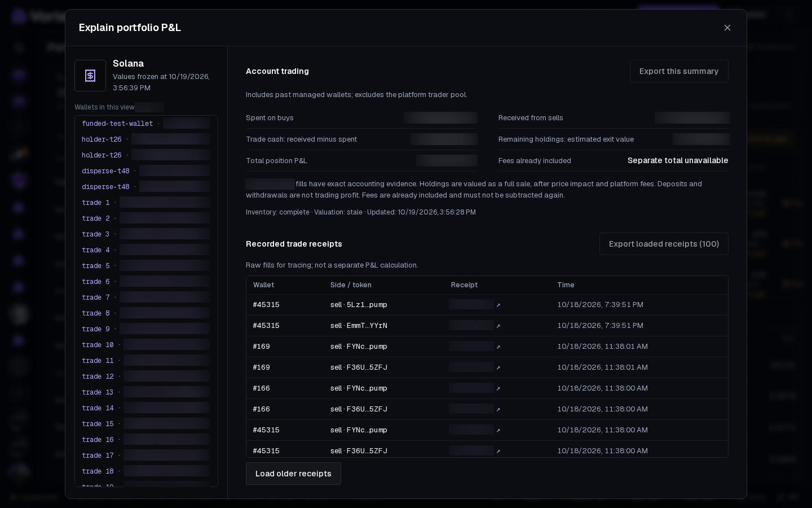Click sell · EmmT...YYrN token cell

[359, 326]
